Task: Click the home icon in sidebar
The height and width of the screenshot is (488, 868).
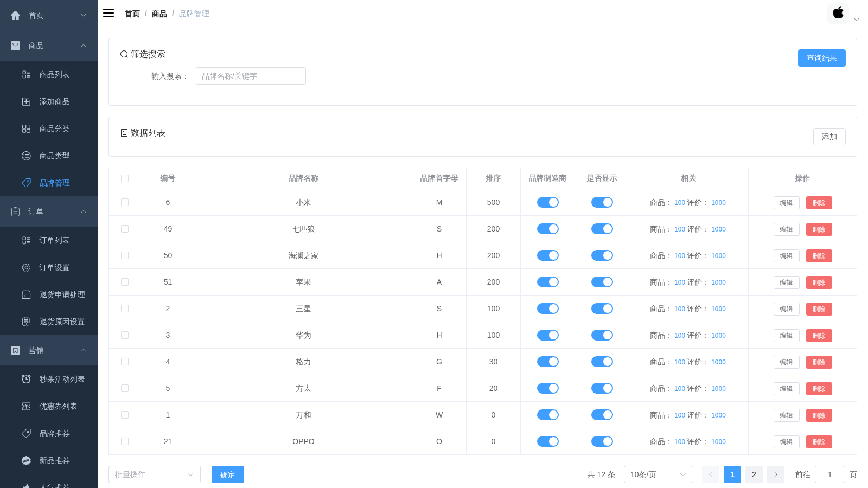Action: [15, 15]
